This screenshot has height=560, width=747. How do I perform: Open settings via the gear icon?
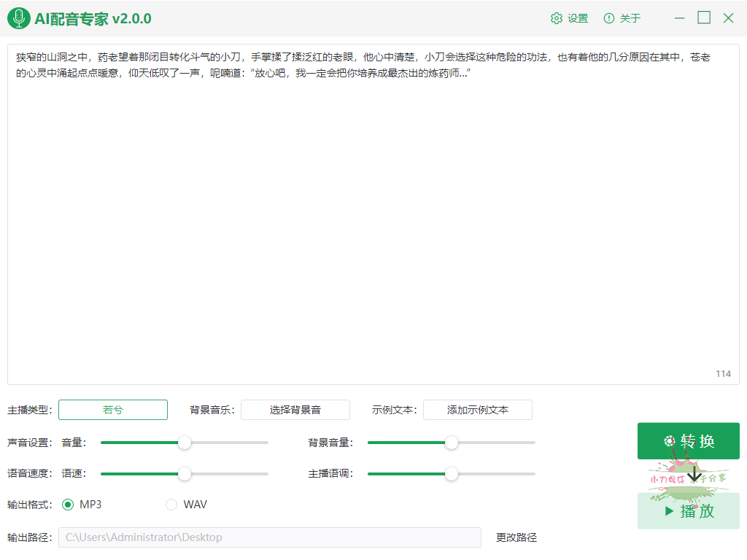pyautogui.click(x=557, y=18)
